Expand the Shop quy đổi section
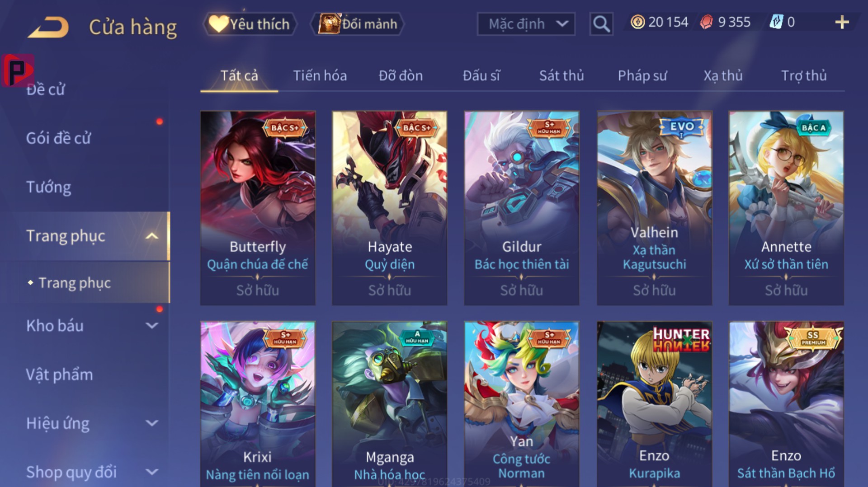This screenshot has width=868, height=487. click(152, 472)
